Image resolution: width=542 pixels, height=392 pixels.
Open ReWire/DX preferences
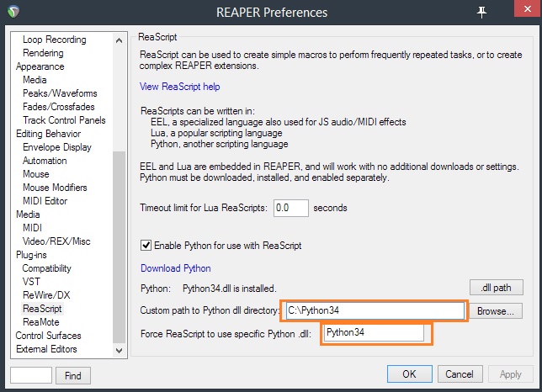(46, 295)
